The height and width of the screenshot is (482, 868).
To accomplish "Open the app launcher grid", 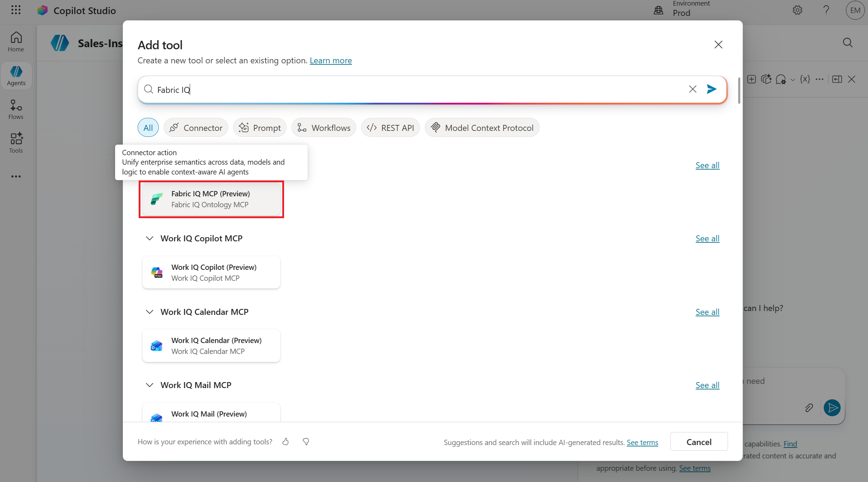I will click(x=16, y=10).
